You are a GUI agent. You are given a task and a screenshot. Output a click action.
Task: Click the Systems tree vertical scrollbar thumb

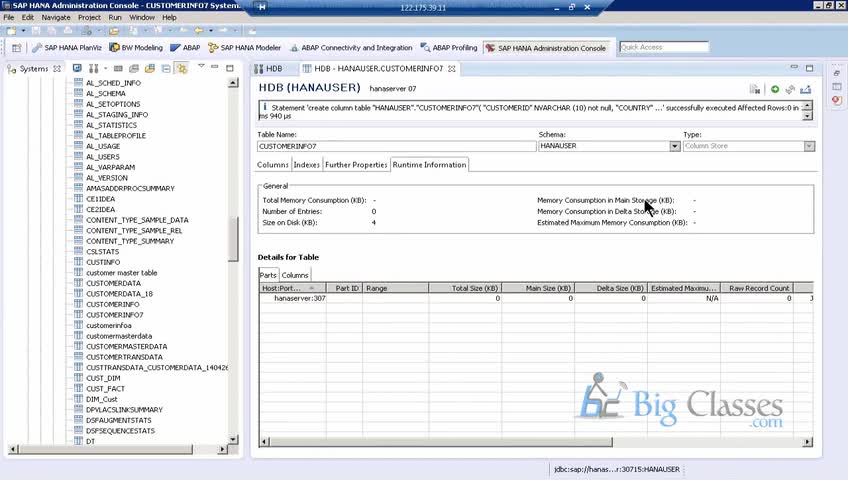233,239
